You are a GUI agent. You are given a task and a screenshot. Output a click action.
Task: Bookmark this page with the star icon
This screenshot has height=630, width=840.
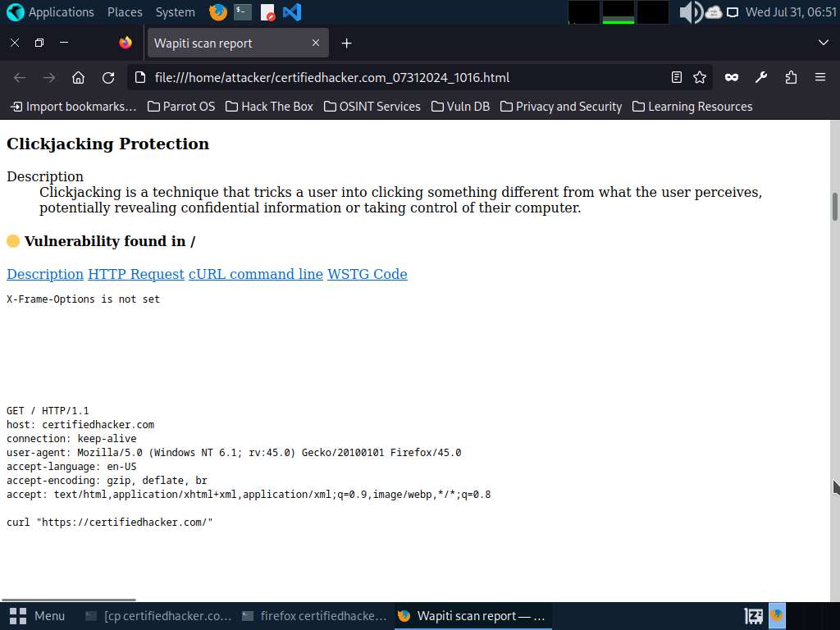[700, 77]
